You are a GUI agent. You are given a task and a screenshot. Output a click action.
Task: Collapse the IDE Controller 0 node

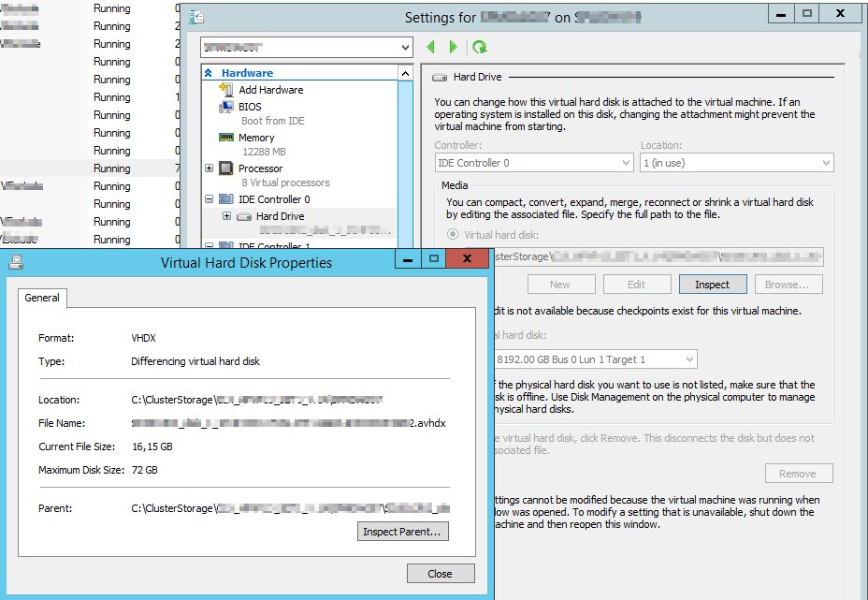210,198
